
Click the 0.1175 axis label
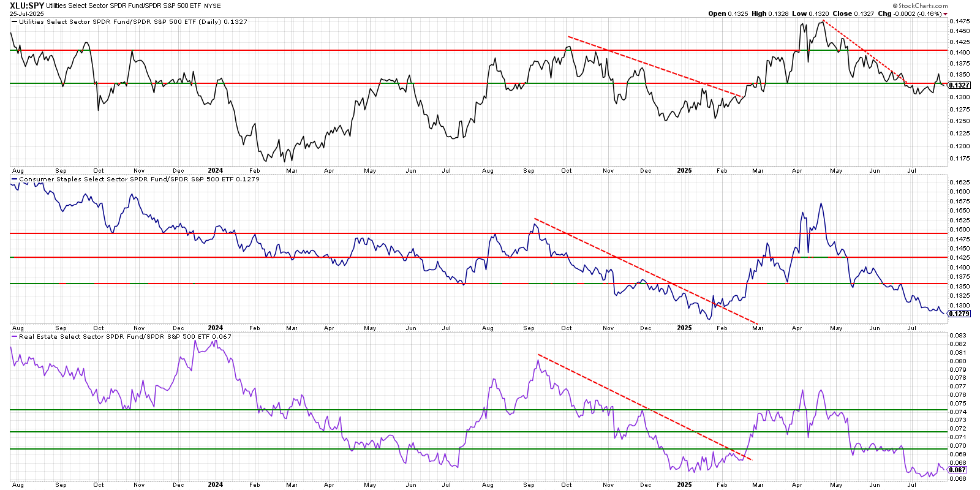[960, 159]
